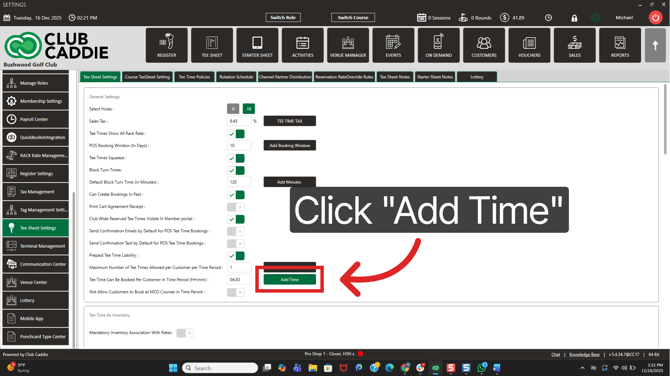This screenshot has height=376, width=670.
Task: Click the green settings gear icon
Action: click(595, 18)
